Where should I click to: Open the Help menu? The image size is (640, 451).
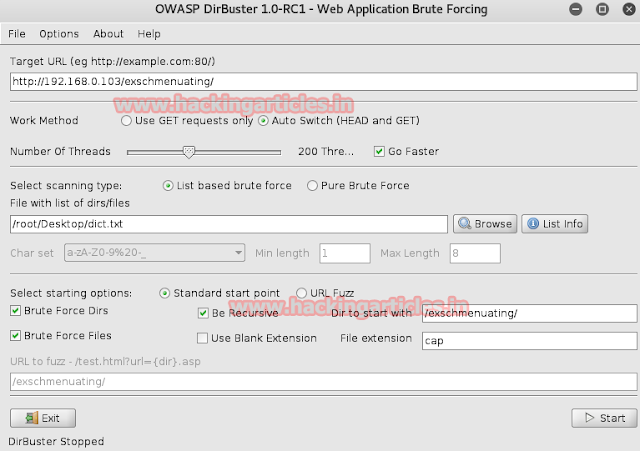149,34
